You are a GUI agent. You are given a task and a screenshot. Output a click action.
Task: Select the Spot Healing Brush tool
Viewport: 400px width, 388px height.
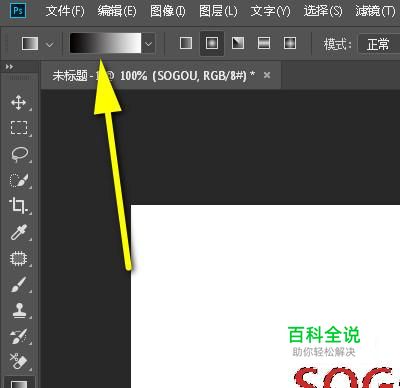[x=19, y=258]
